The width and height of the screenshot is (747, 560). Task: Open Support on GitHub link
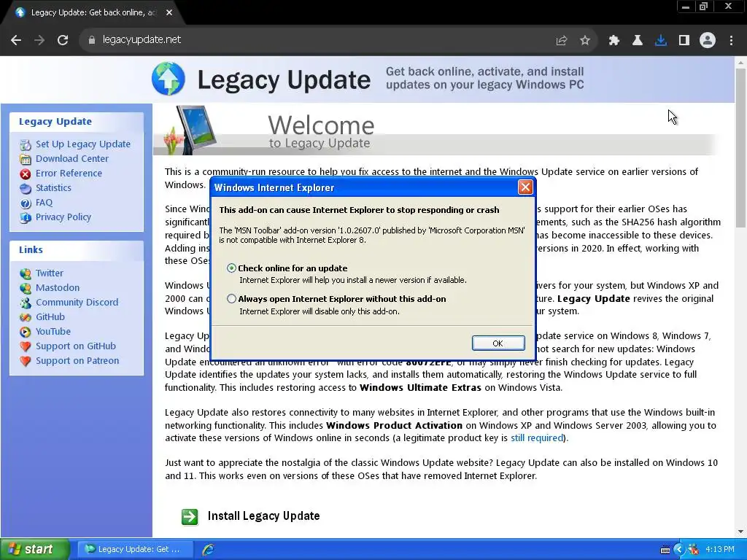tap(75, 346)
